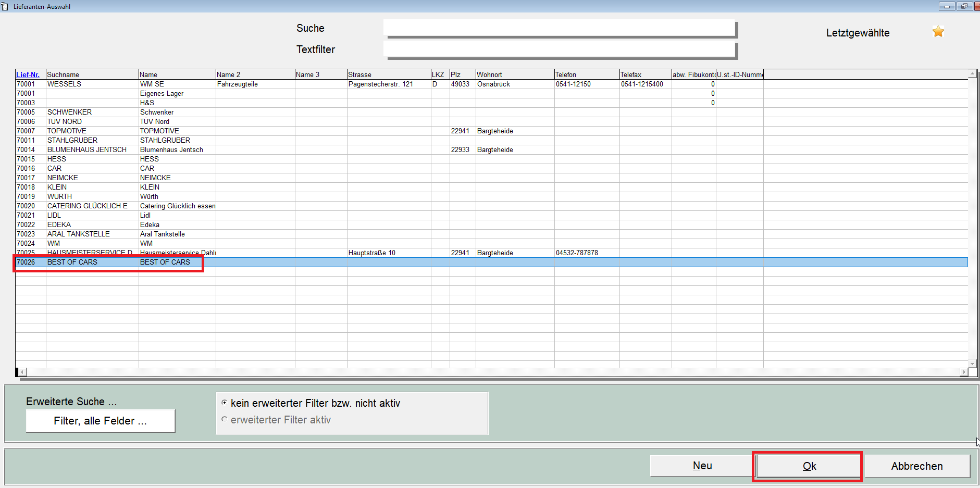This screenshot has width=980, height=488.
Task: Click the Suchname column header
Action: [x=92, y=74]
